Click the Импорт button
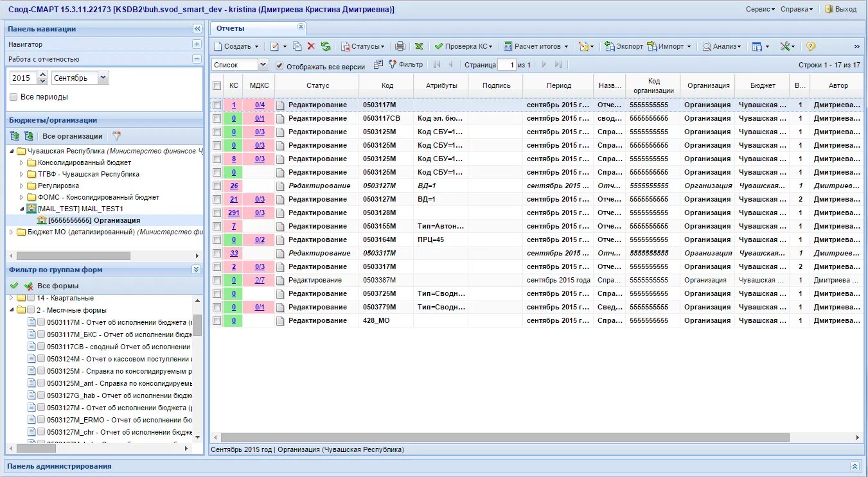The width and height of the screenshot is (868, 477). pyautogui.click(x=669, y=46)
